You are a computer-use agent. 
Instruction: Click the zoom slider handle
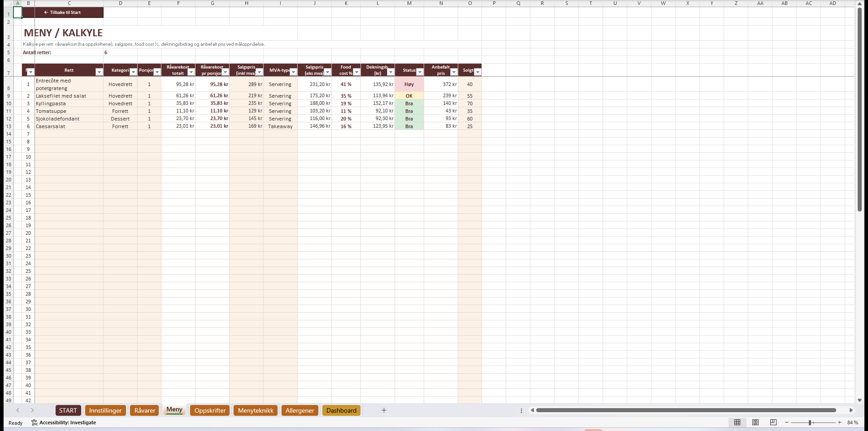pos(810,422)
